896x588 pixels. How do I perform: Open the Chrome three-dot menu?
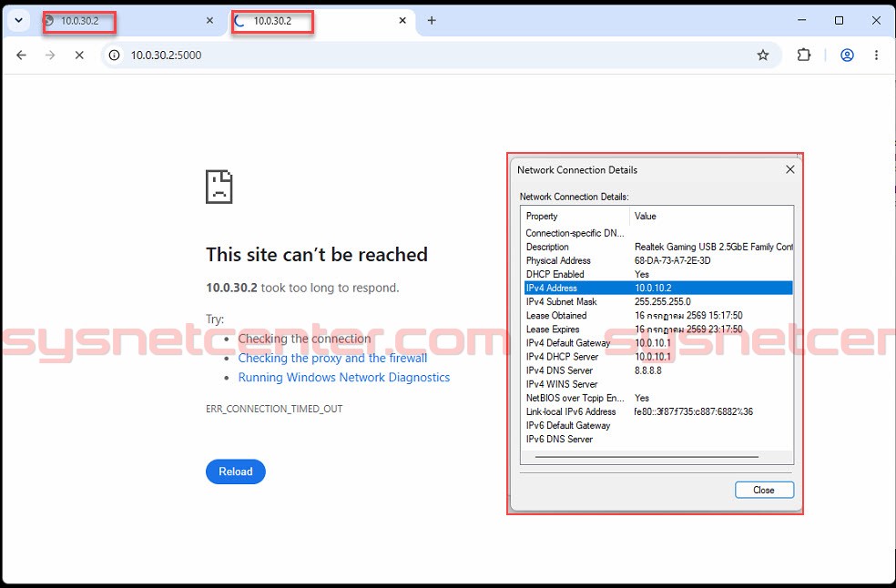click(x=876, y=55)
